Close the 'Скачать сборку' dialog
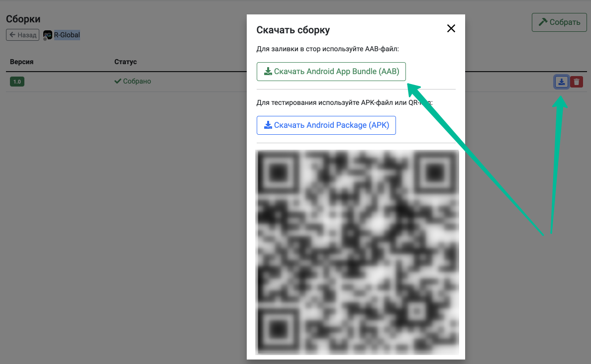This screenshot has width=591, height=364. 451,29
